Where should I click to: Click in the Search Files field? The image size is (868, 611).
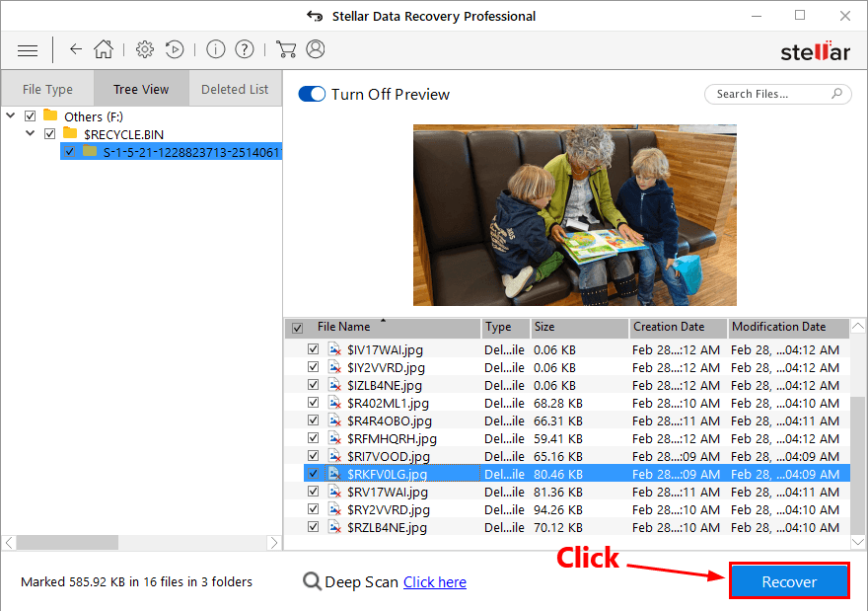(x=778, y=94)
